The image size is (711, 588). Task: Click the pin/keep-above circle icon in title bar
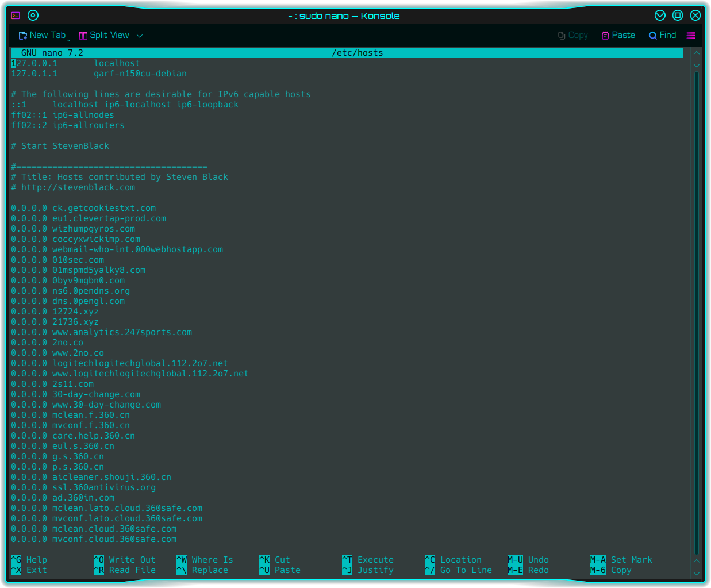[x=33, y=16]
